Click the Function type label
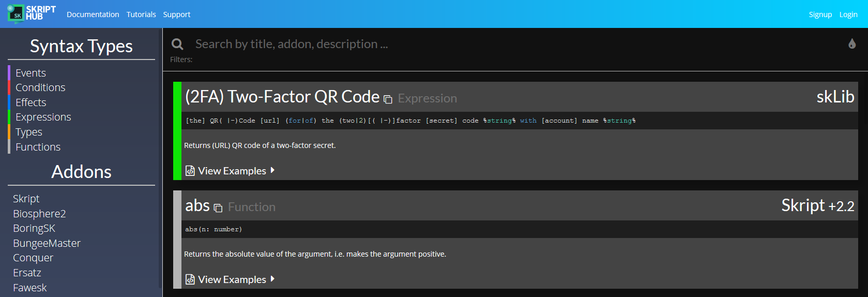The width and height of the screenshot is (868, 297). click(x=251, y=207)
